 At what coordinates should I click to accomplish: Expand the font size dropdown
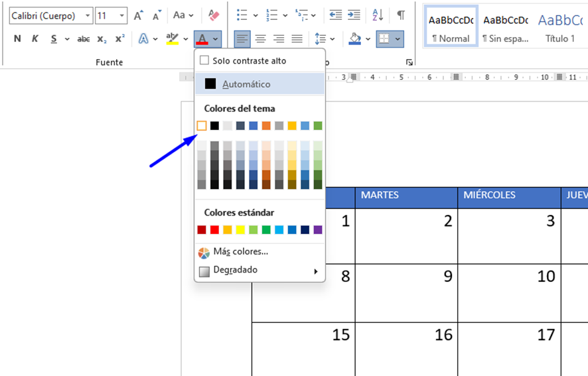click(121, 15)
